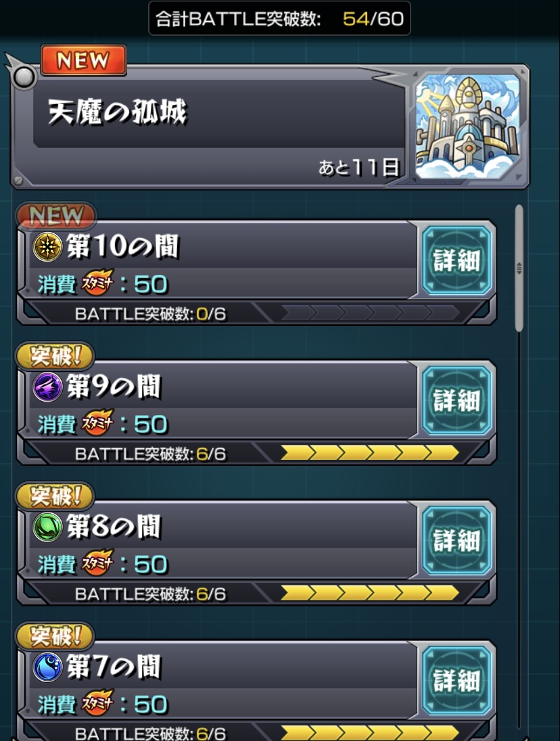Click the water element icon on 第7の間
The height and width of the screenshot is (741, 560).
pos(47,667)
